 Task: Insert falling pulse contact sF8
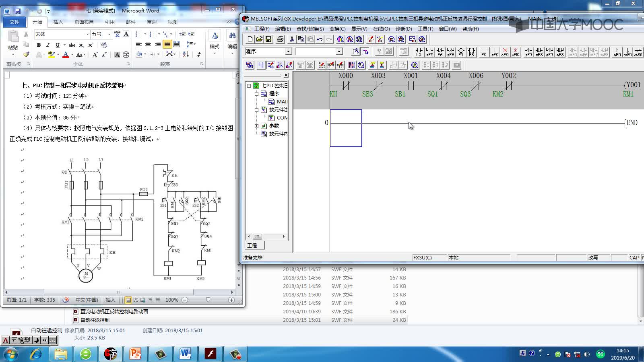539,52
